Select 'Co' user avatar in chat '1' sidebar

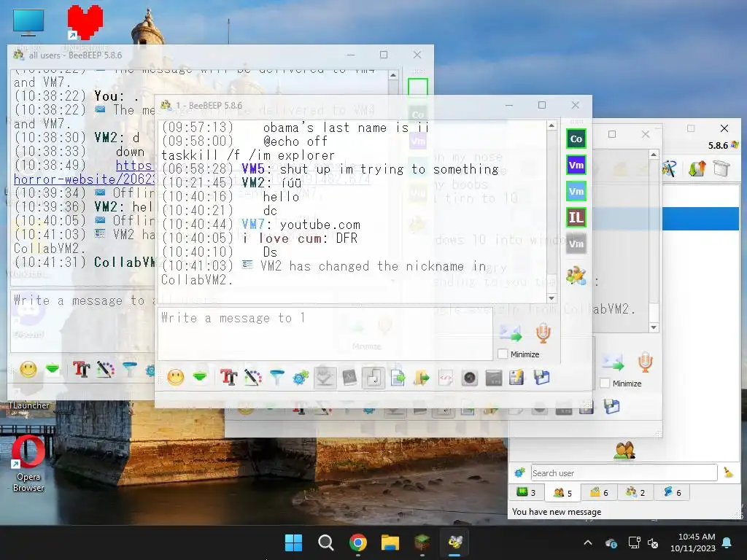tap(576, 139)
